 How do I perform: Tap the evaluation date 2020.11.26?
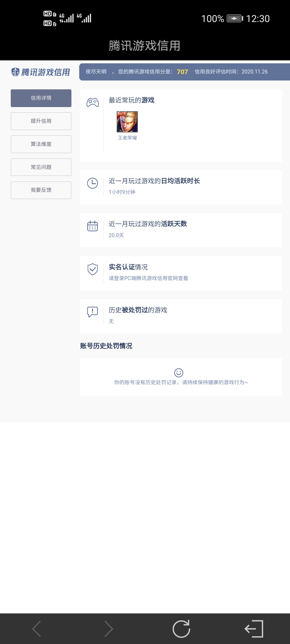click(x=255, y=72)
